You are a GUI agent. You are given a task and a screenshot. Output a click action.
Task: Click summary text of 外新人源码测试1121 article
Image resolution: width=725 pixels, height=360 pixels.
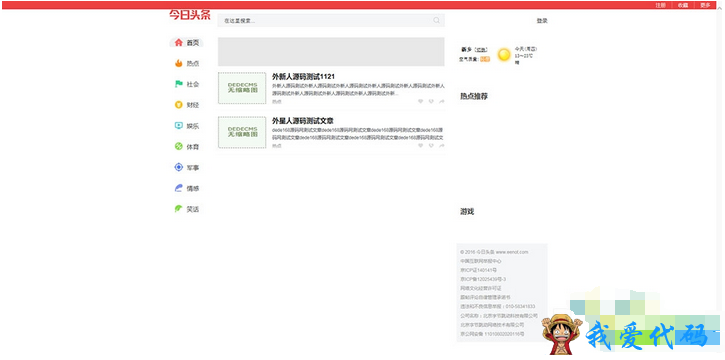[358, 89]
